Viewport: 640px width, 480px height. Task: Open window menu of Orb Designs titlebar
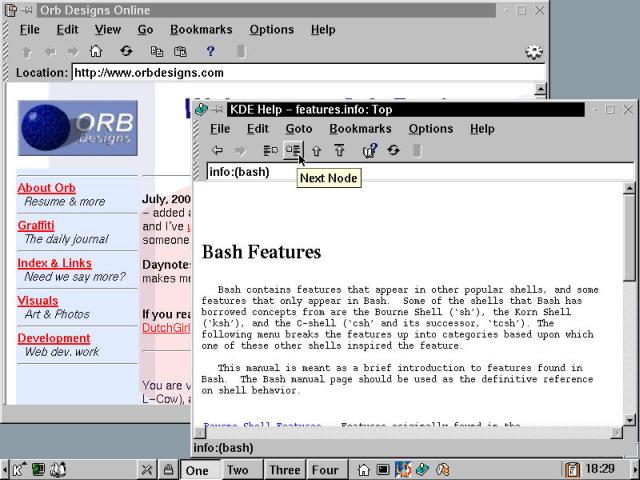pos(10,10)
